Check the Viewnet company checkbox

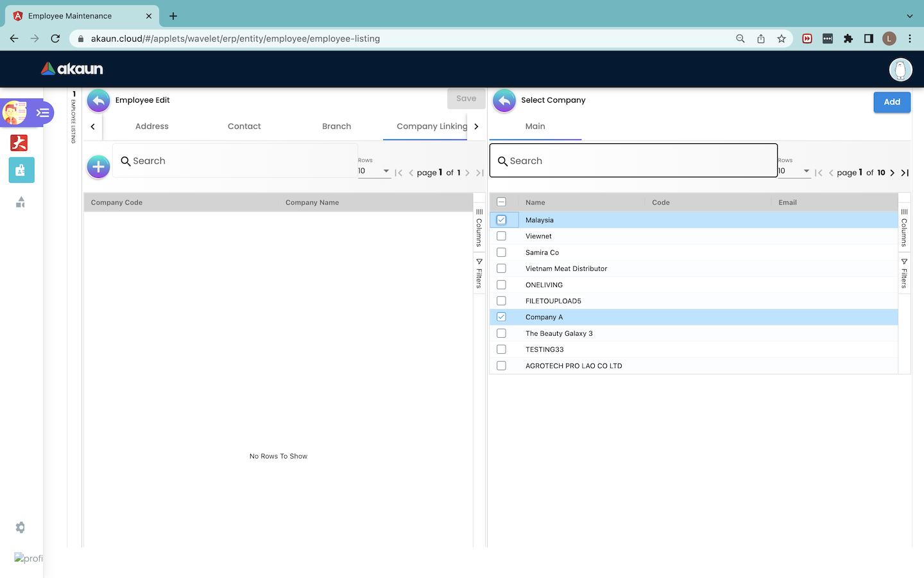click(502, 236)
